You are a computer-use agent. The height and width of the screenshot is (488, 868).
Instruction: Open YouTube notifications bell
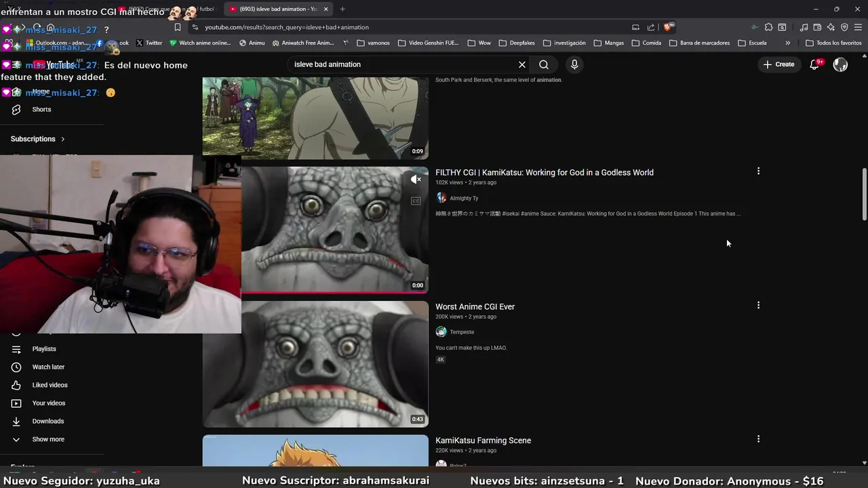[815, 64]
